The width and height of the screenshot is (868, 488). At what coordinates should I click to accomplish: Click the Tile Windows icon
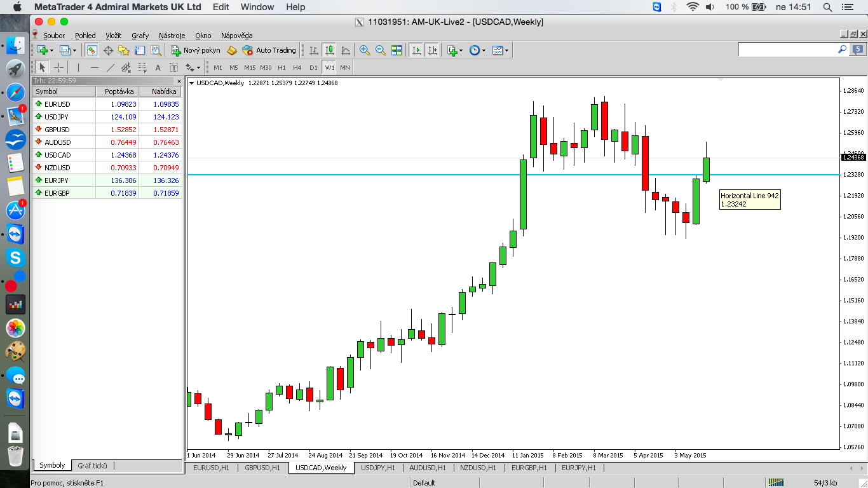397,50
